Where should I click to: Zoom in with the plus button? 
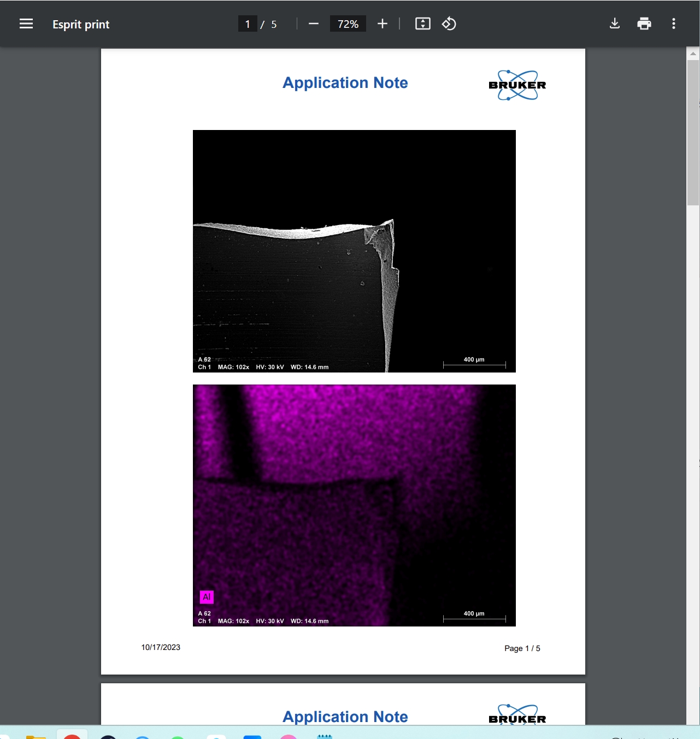[383, 24]
